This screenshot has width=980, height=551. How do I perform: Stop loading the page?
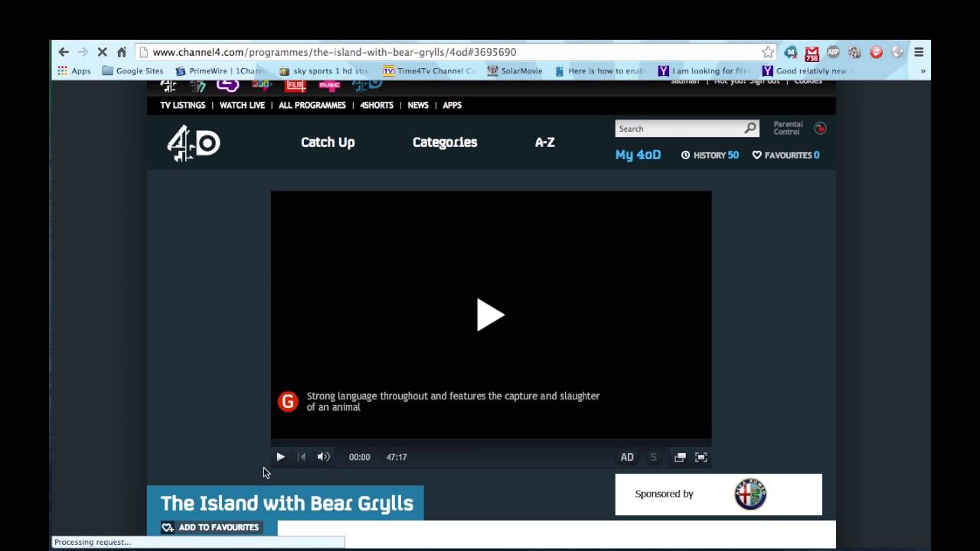(102, 52)
